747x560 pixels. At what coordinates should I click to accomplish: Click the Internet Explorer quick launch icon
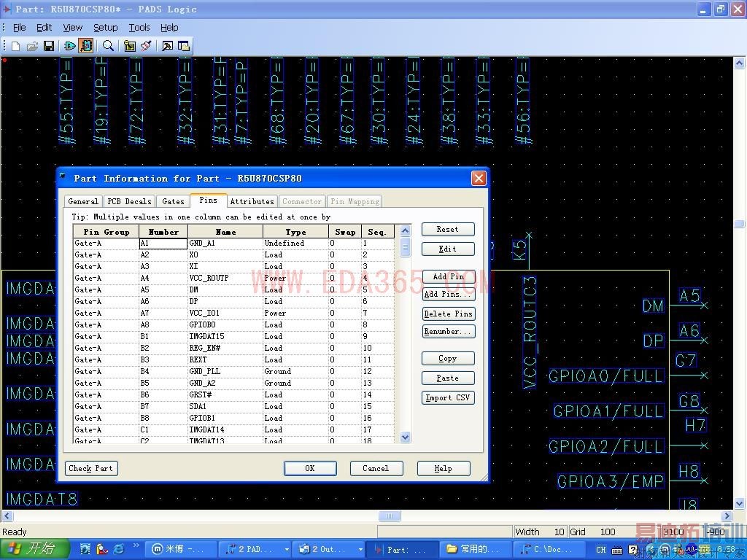coord(119,549)
